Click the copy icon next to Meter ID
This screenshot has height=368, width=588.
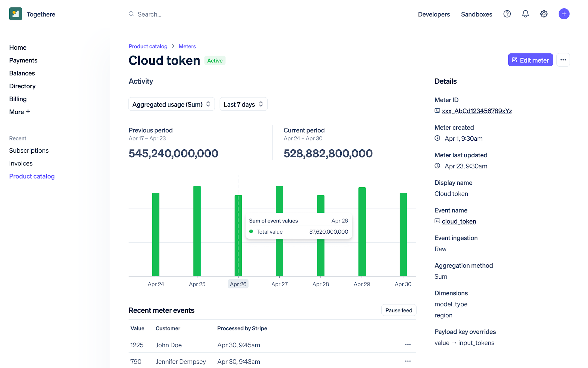[x=437, y=111]
